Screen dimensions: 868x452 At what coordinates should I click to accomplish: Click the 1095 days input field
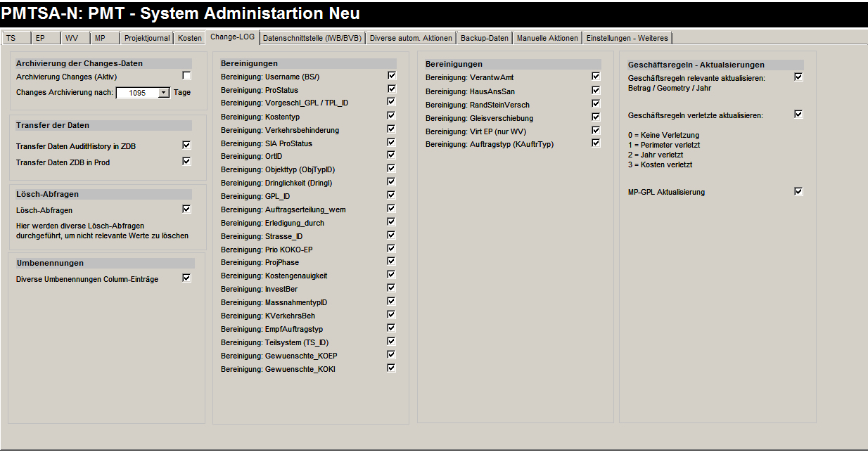click(136, 92)
